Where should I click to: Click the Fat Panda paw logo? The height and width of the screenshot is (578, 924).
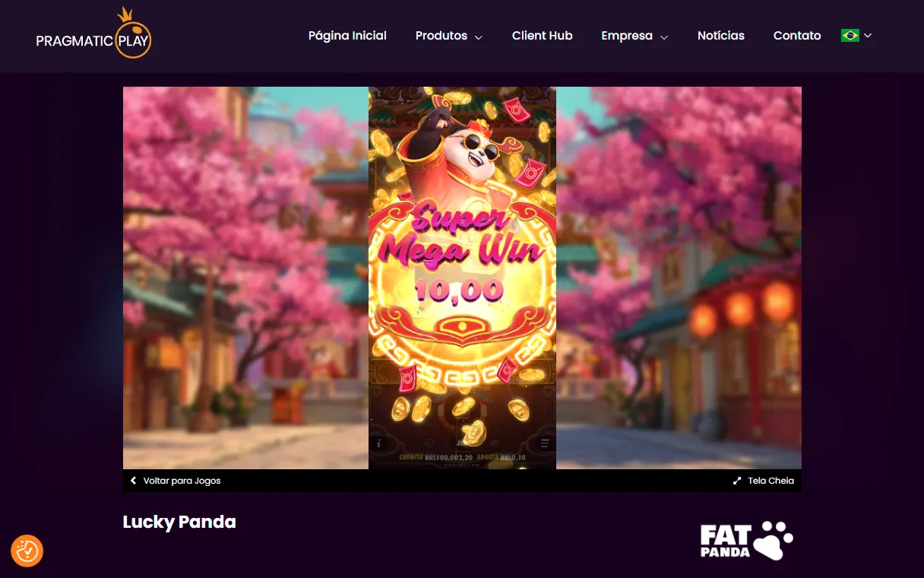point(746,540)
